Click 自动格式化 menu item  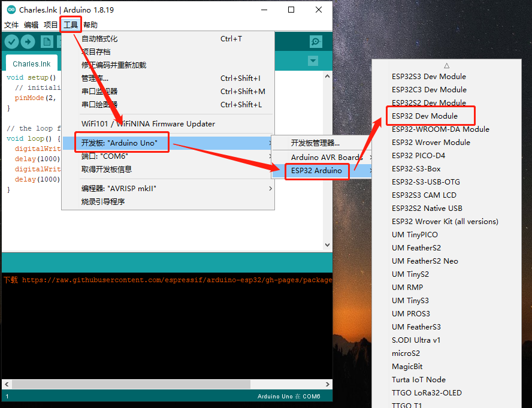coord(99,39)
